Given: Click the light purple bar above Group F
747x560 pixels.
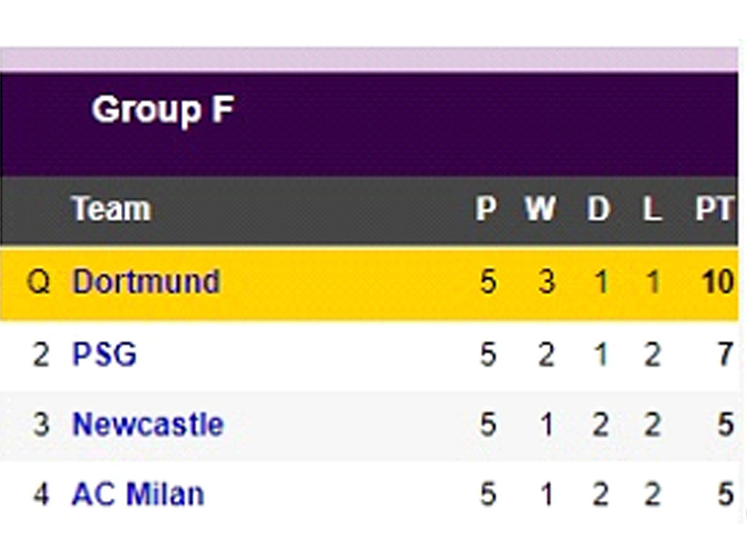Looking at the screenshot, I should click(x=369, y=60).
